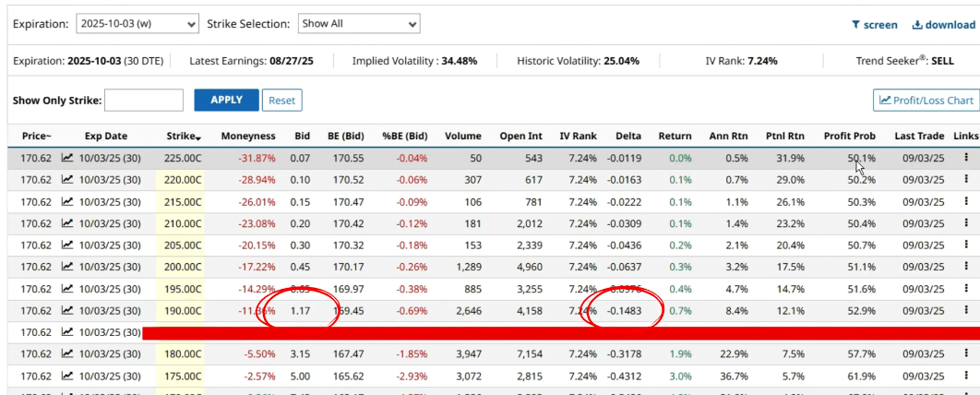Open links menu for 205.00C row
The height and width of the screenshot is (395, 980).
click(966, 245)
